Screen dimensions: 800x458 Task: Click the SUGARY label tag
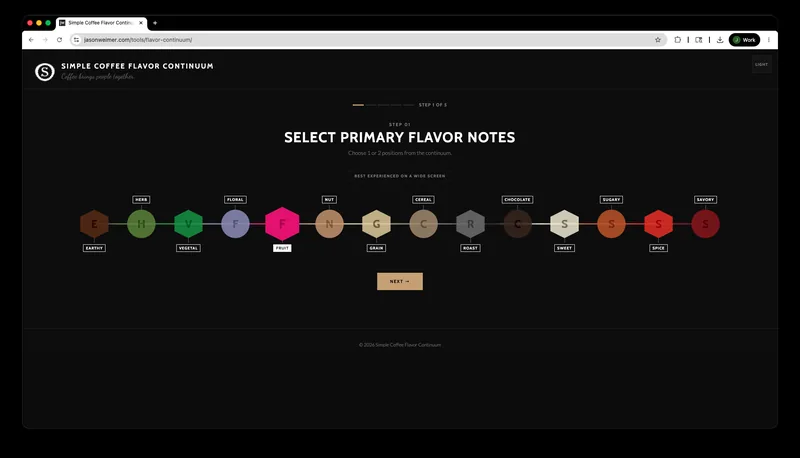click(611, 199)
